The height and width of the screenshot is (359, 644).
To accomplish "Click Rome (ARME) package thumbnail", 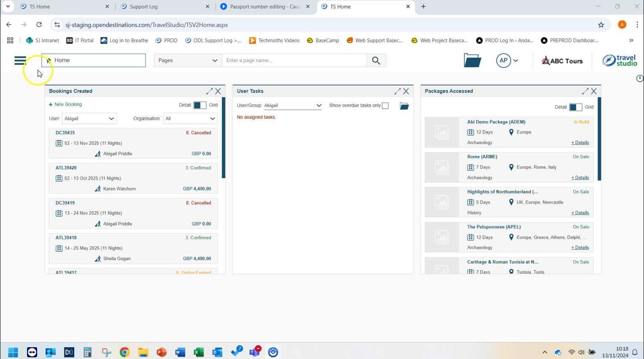I will (x=441, y=167).
